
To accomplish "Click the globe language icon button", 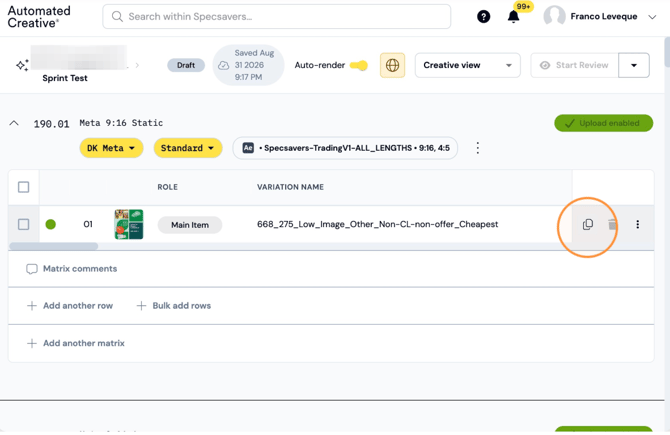I will [392, 65].
